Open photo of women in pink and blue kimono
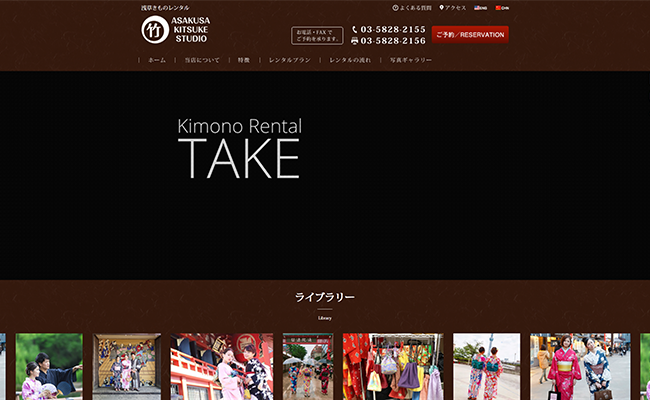Viewport: 650px width, 400px height. coord(580,366)
